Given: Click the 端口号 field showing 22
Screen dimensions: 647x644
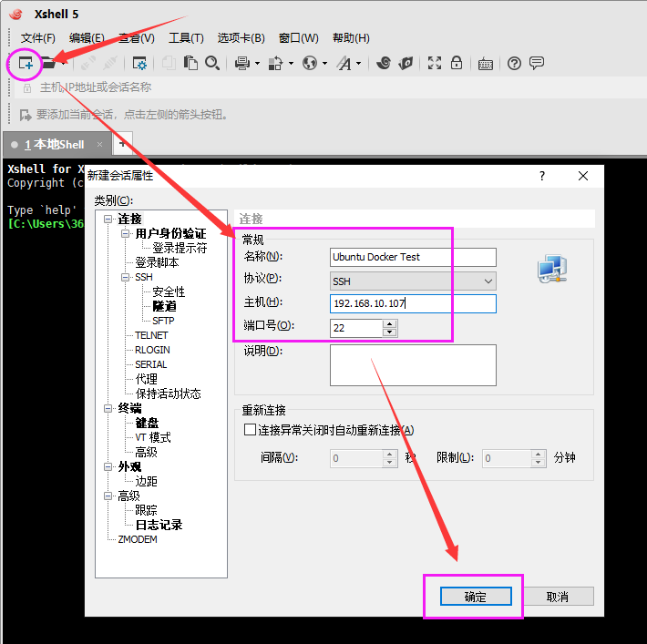Looking at the screenshot, I should 356,328.
